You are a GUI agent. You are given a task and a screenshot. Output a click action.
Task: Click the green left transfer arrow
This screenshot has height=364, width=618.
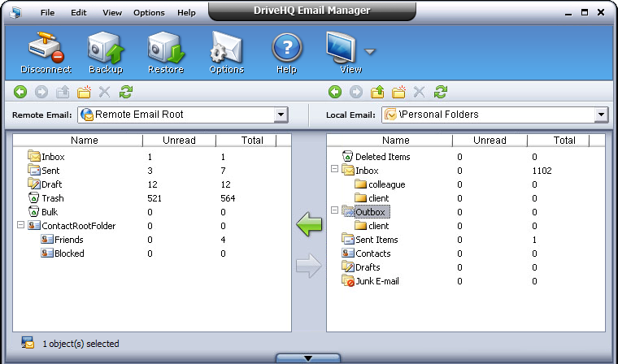click(x=309, y=225)
